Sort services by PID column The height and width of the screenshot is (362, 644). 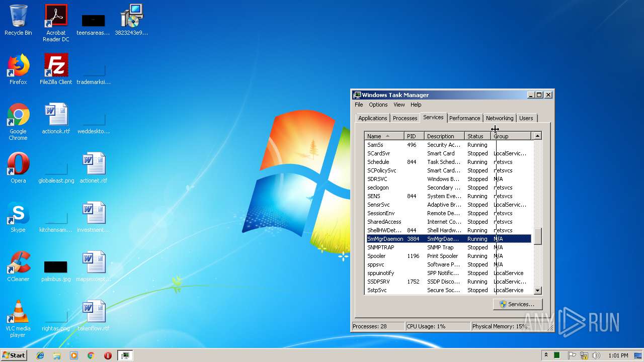[x=415, y=136]
